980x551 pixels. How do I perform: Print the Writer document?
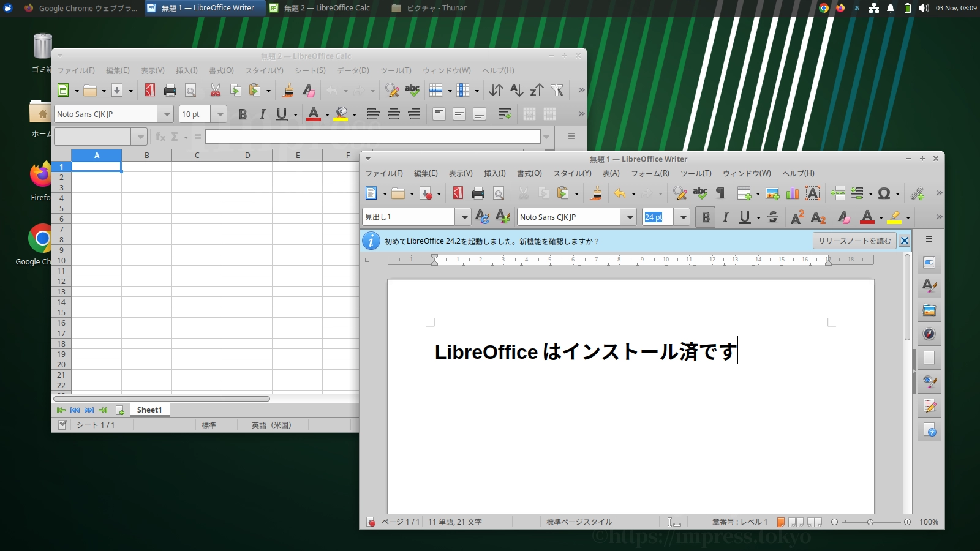tap(478, 193)
